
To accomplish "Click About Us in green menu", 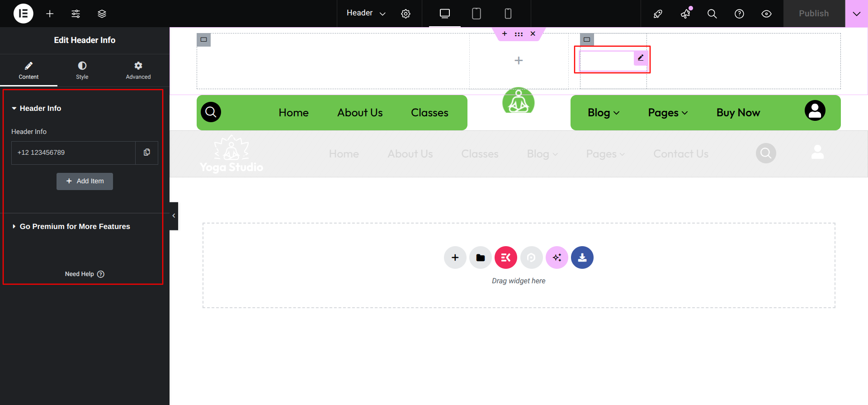I will pyautogui.click(x=360, y=113).
